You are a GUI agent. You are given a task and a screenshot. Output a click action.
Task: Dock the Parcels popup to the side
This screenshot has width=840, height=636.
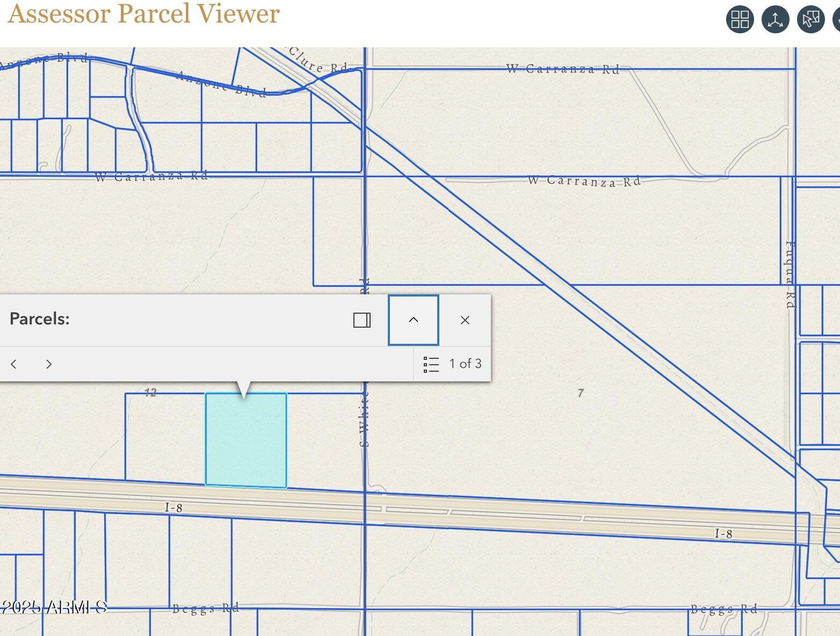(362, 320)
